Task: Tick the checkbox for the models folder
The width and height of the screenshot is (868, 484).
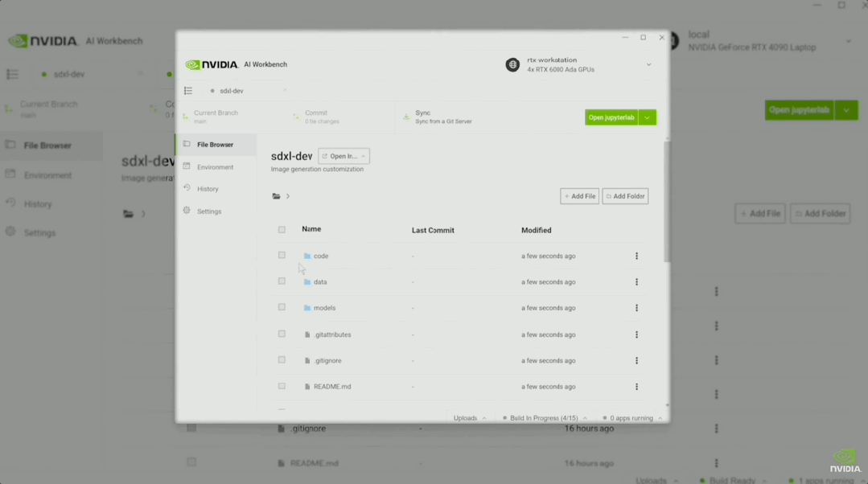Action: [282, 308]
